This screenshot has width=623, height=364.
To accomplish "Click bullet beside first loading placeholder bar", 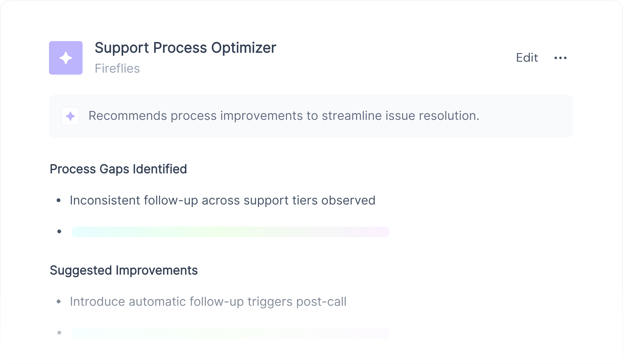I will click(x=59, y=232).
